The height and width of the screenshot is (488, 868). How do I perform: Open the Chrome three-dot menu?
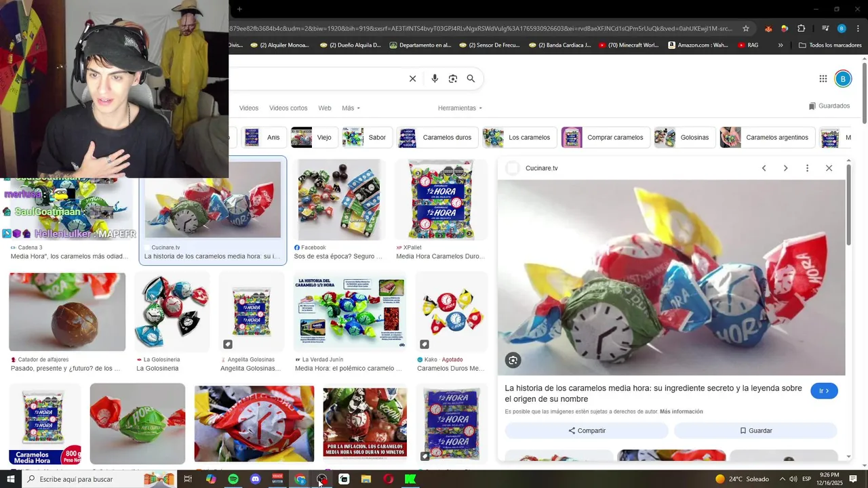[858, 28]
